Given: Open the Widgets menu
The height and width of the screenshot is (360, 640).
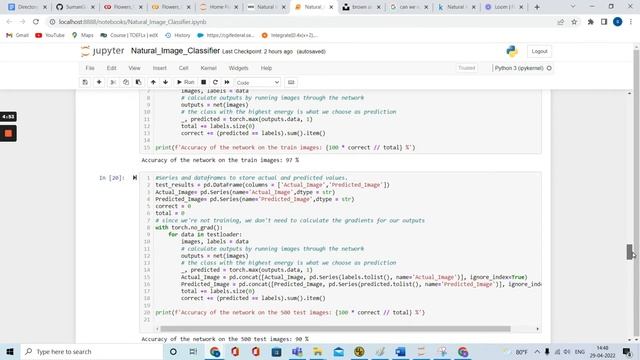Looking at the screenshot, I should 238,68.
